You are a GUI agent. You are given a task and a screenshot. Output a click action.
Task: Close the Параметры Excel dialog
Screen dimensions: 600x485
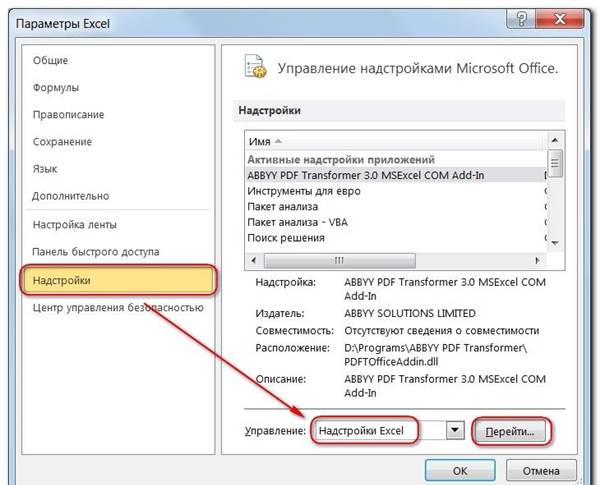coord(560,18)
